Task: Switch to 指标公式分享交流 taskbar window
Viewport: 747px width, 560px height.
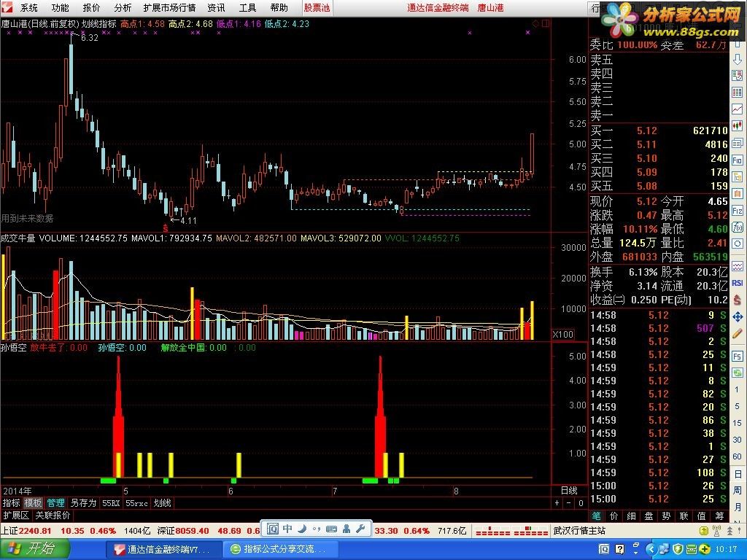Action: tap(280, 549)
